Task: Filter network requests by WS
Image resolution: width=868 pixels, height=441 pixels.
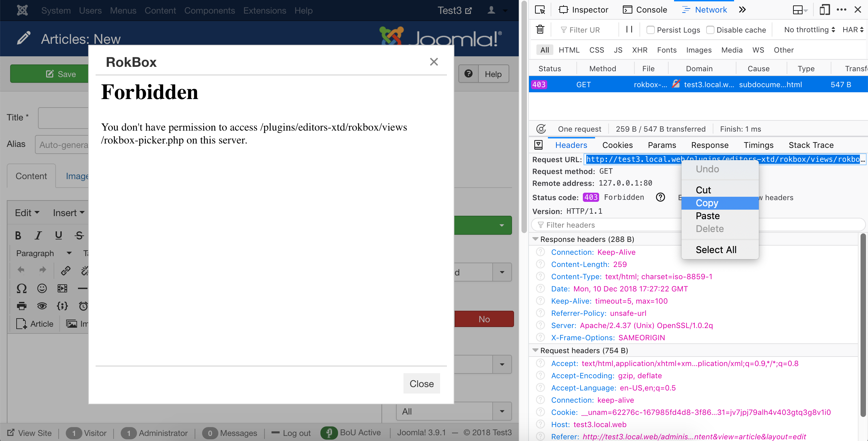Action: 758,50
